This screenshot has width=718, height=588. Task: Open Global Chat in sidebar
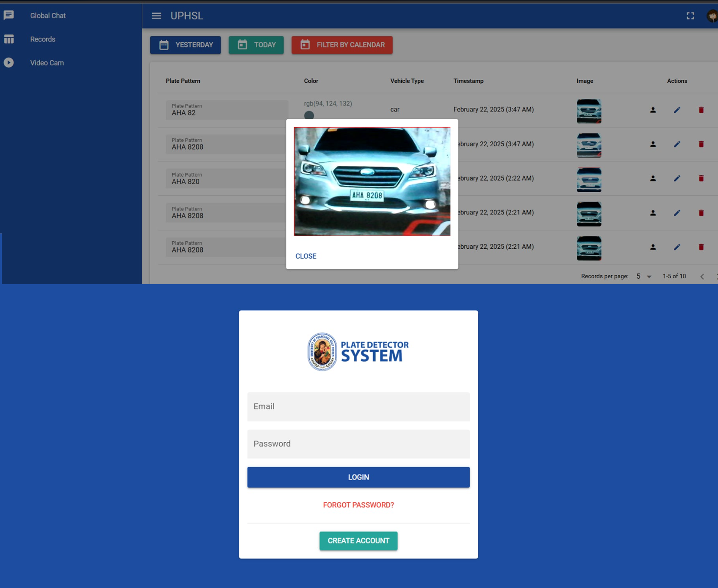tap(48, 16)
